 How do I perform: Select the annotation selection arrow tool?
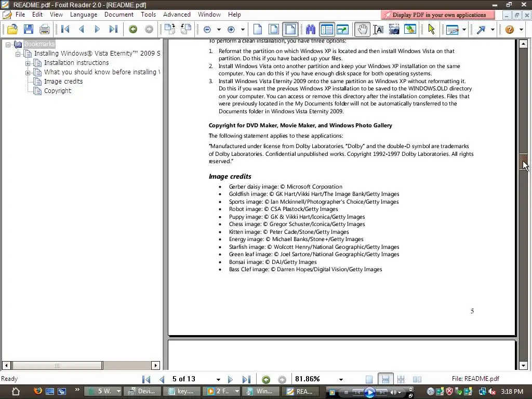(x=432, y=30)
